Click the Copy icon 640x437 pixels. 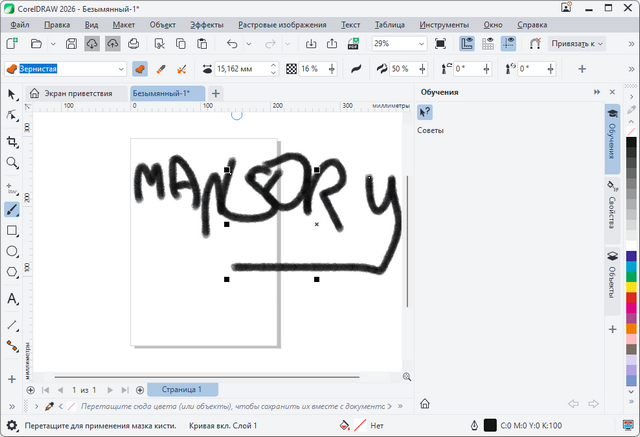180,44
